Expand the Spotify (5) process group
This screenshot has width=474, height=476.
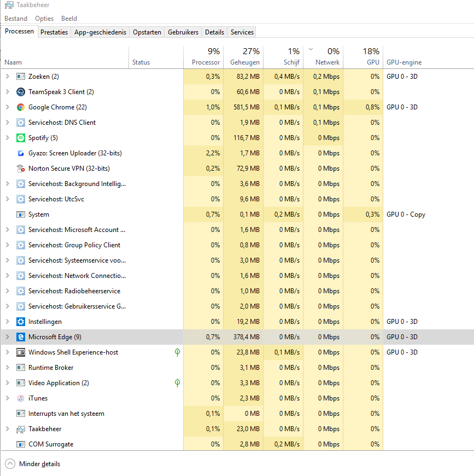coord(8,138)
